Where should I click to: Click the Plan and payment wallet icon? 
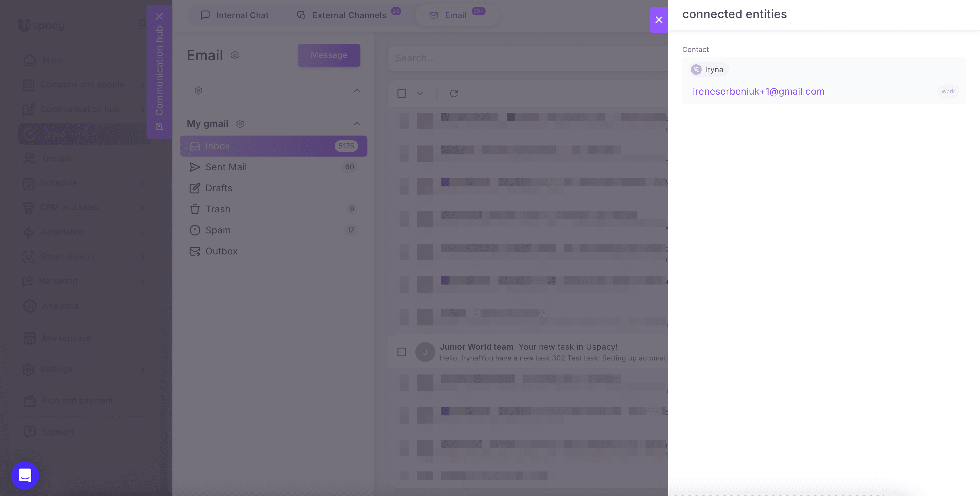[30, 401]
